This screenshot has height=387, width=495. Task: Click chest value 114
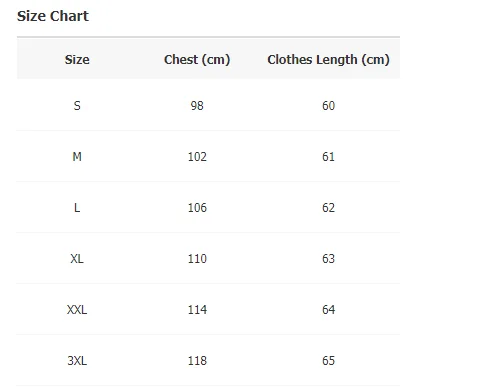coord(197,310)
